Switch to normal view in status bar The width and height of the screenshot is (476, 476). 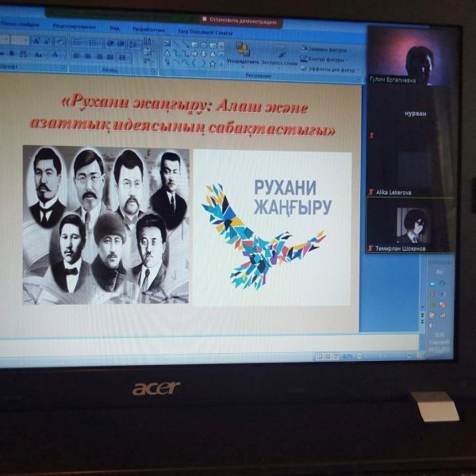[319, 356]
